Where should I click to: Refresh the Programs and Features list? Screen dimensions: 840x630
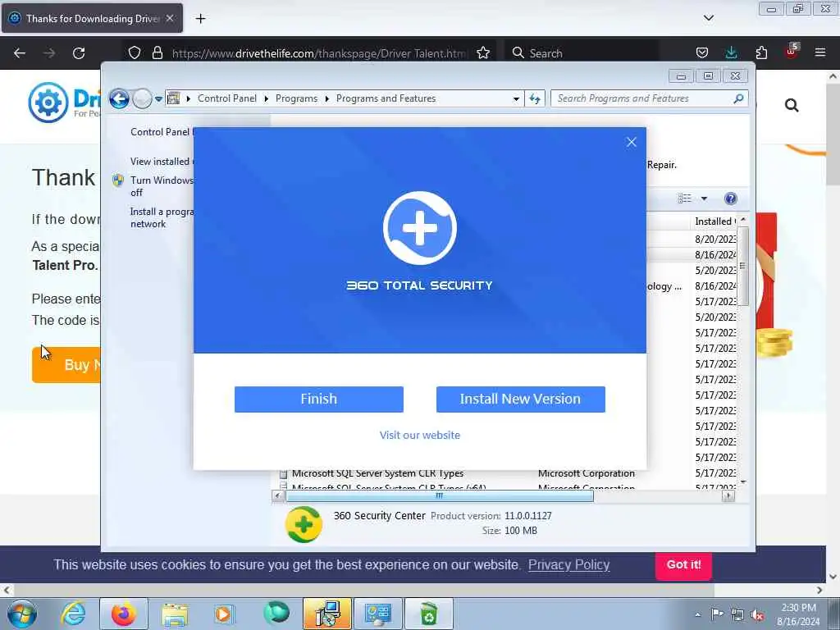pos(535,98)
